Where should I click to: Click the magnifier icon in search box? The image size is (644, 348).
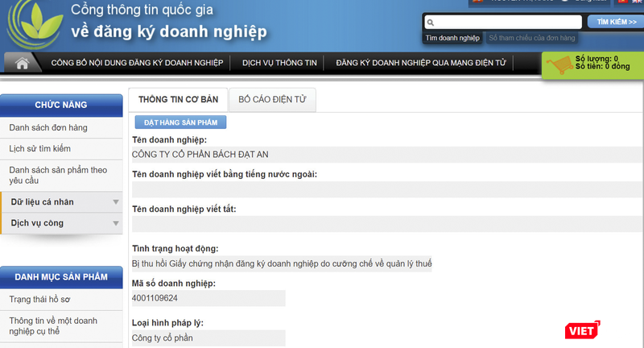(x=430, y=23)
